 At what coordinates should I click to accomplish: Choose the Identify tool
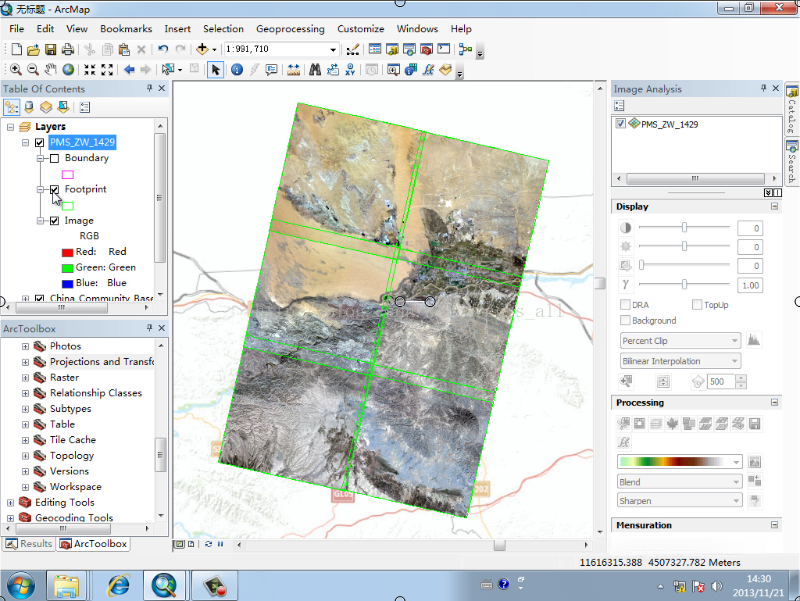click(x=237, y=70)
